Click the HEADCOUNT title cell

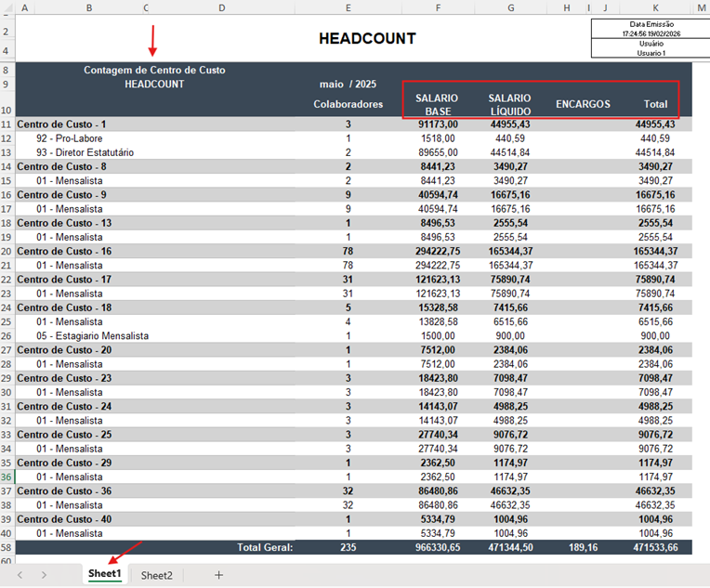367,38
